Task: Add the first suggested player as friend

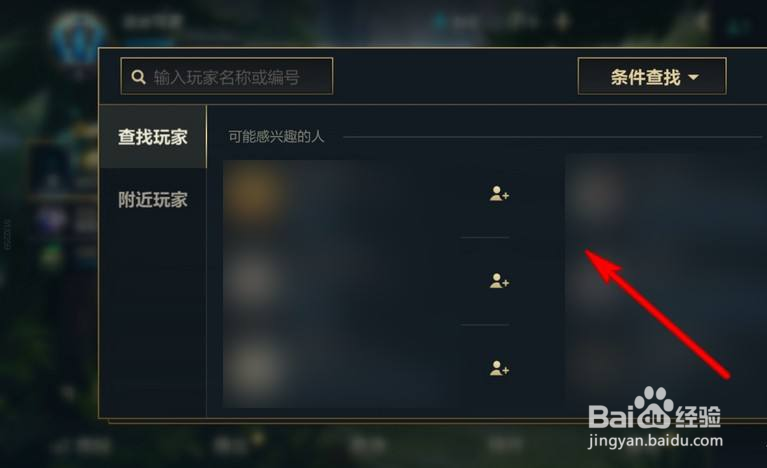Action: 499,194
